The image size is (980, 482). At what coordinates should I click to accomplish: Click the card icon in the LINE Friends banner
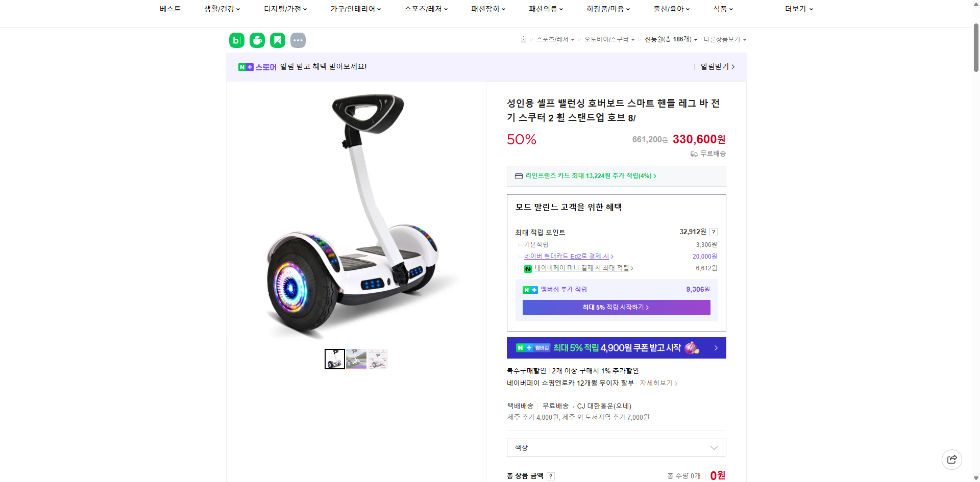(519, 176)
